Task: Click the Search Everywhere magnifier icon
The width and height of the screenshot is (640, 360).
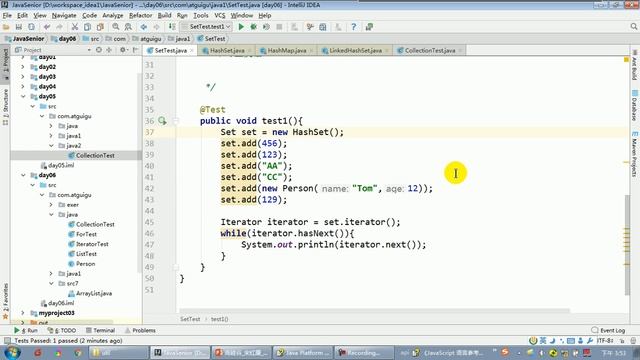Action: click(x=633, y=27)
